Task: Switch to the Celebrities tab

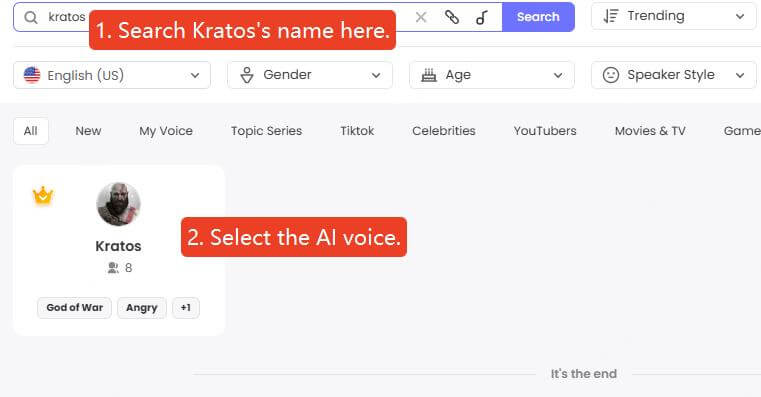Action: pyautogui.click(x=444, y=131)
